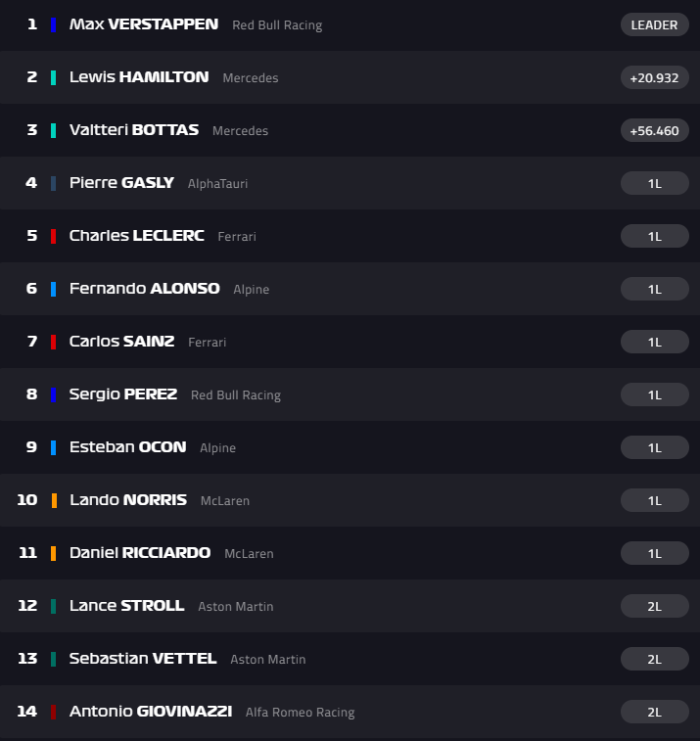Open Sebastian VETTEL driver entry
700x741 pixels.
tap(350, 659)
